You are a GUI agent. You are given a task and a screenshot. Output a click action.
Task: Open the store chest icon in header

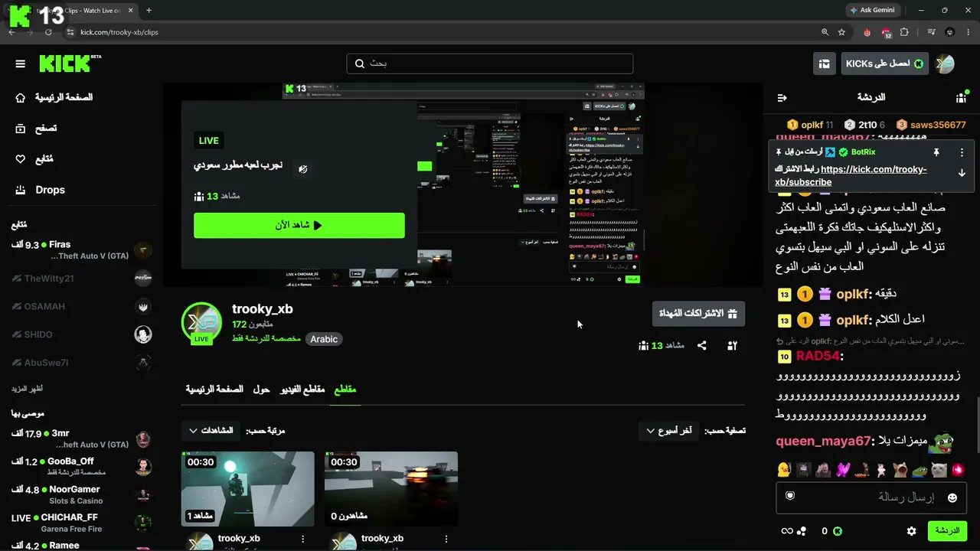tap(824, 64)
